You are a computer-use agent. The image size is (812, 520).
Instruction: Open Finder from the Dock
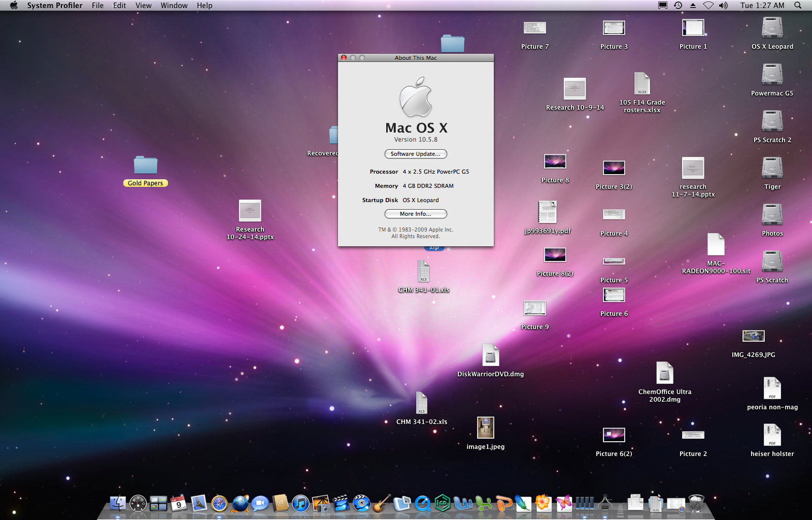[118, 503]
